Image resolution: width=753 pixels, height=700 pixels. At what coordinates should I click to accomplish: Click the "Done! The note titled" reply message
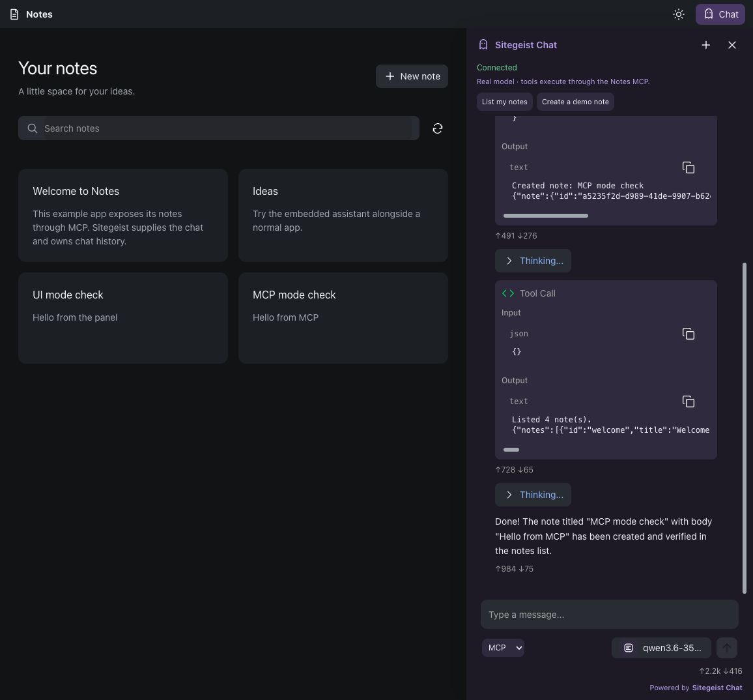tap(603, 536)
